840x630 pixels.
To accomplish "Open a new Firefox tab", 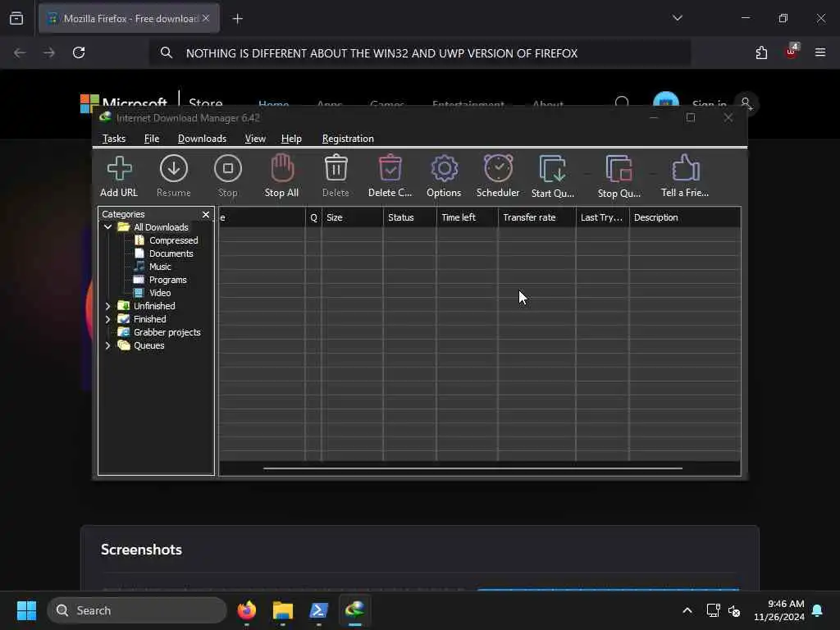I will pyautogui.click(x=237, y=19).
